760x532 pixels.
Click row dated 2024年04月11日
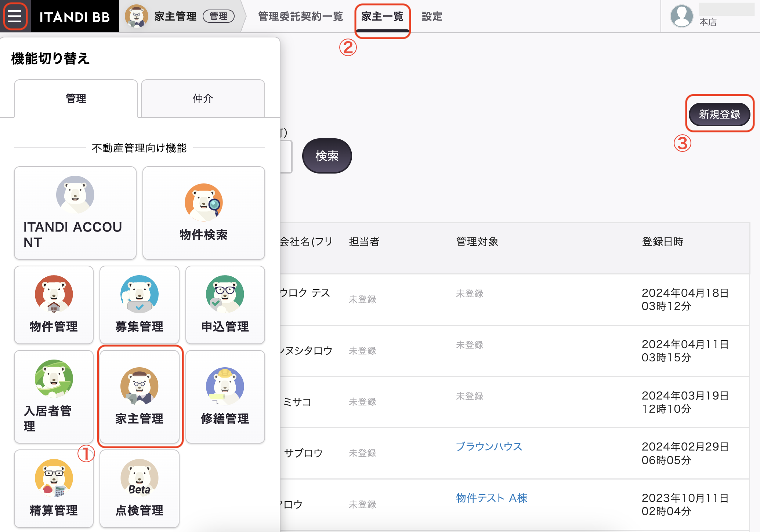[x=514, y=351]
